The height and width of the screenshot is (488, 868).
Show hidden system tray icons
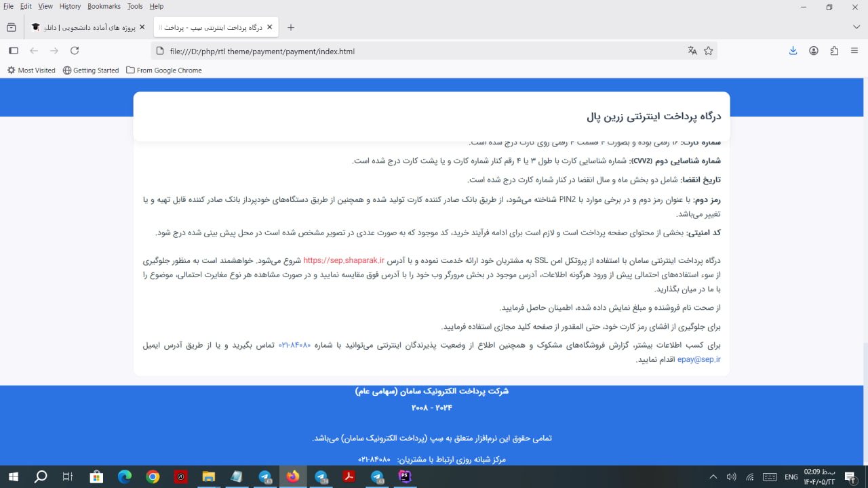713,477
